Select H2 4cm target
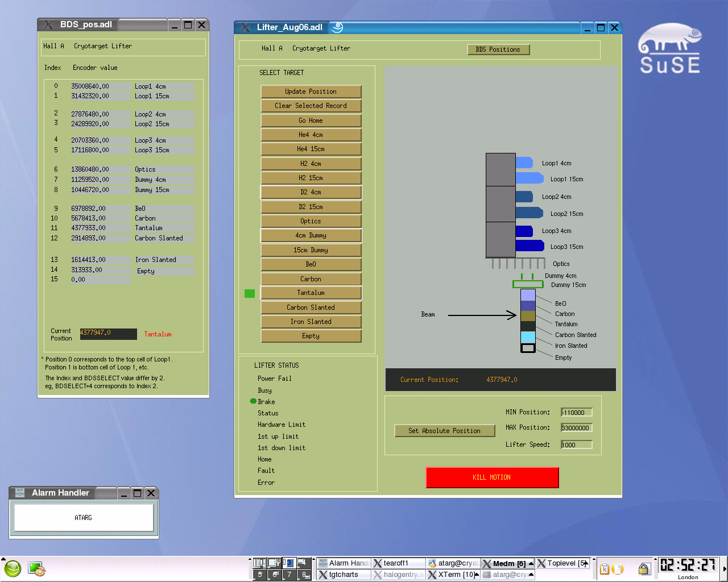 click(x=311, y=164)
